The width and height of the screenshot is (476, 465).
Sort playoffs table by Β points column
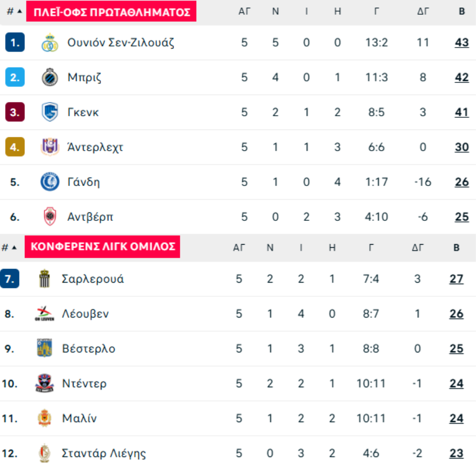(x=462, y=12)
